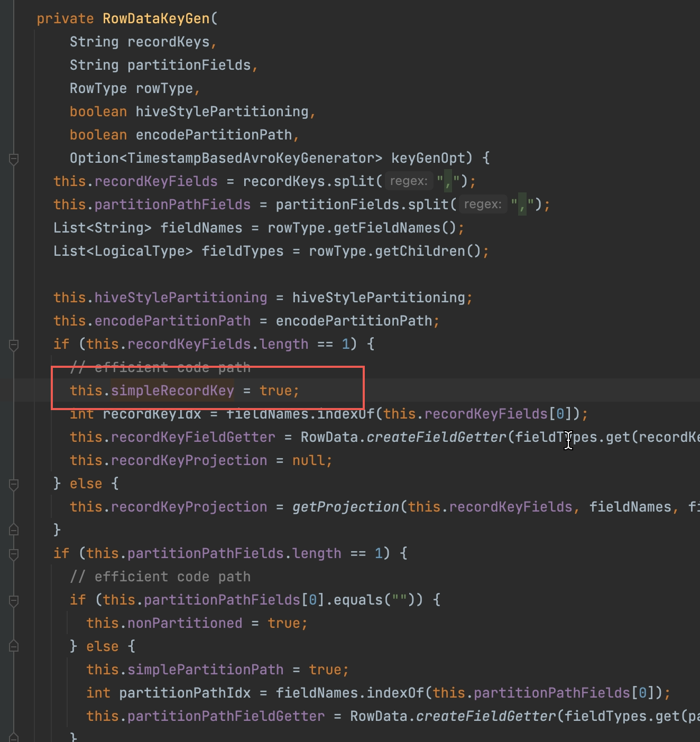700x742 pixels.
Task: Click TimestampBasedAvroKeyGenerator type argument
Action: 251,158
